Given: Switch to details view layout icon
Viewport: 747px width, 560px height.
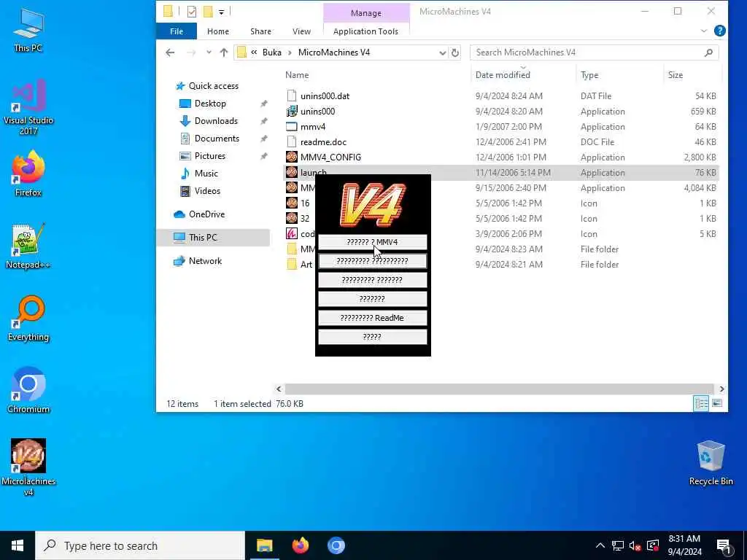Looking at the screenshot, I should point(701,403).
